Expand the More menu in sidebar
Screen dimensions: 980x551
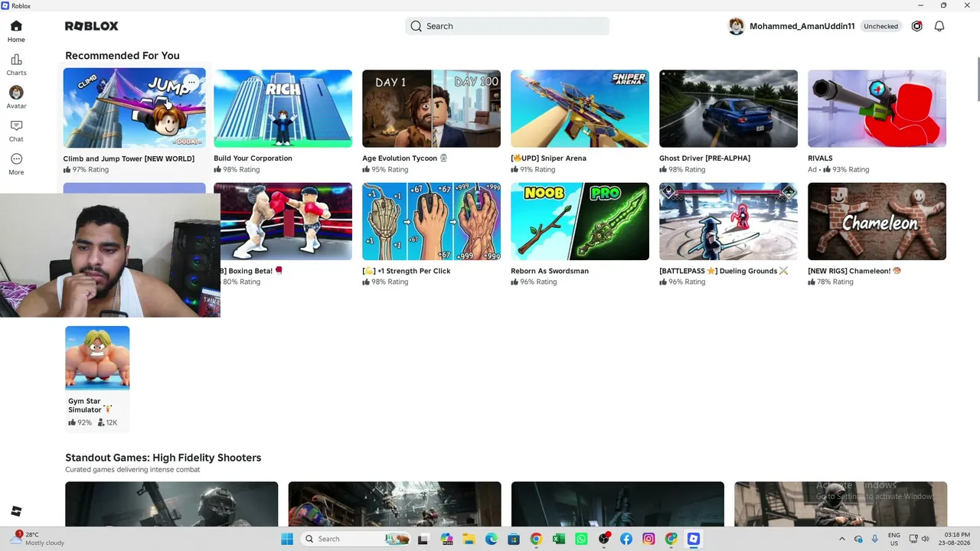click(x=16, y=164)
